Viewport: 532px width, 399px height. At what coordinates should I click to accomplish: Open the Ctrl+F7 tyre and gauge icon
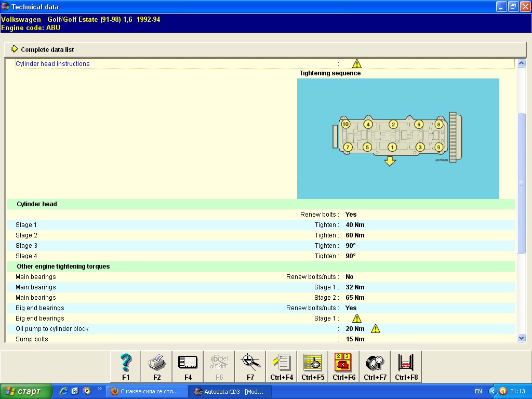[375, 366]
